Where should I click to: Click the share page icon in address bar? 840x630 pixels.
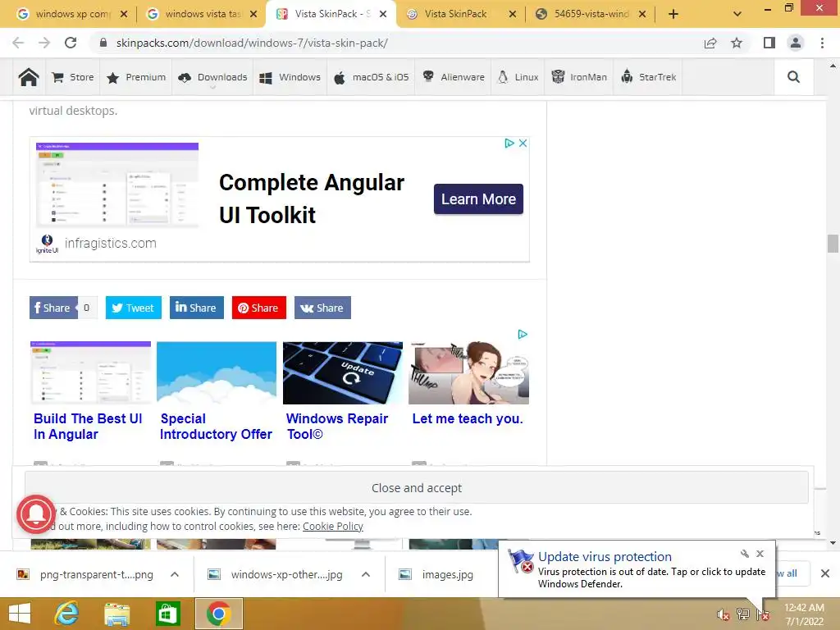710,43
